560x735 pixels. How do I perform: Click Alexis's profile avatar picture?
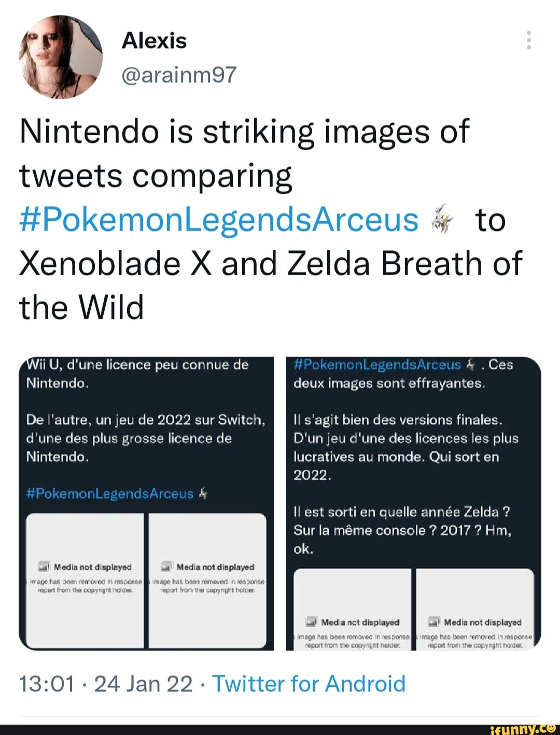(60, 56)
